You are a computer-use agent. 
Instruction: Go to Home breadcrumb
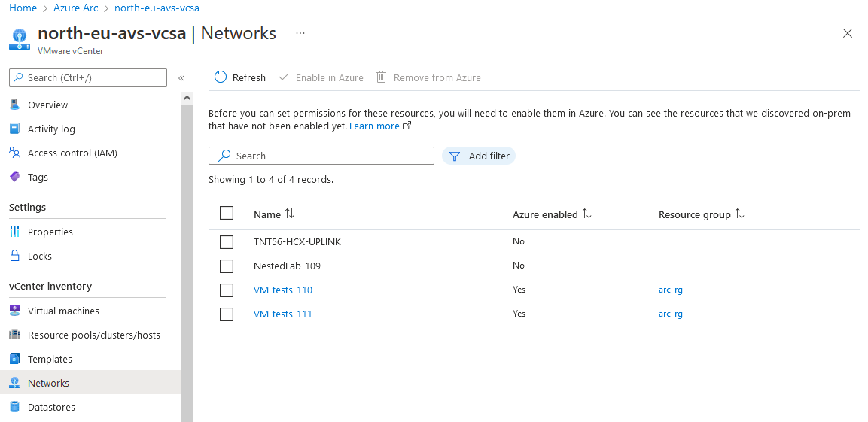click(23, 8)
